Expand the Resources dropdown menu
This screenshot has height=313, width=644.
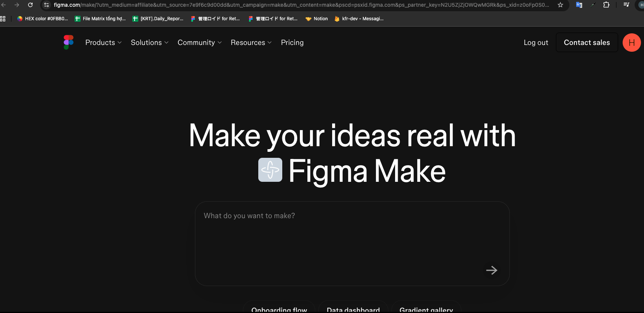pyautogui.click(x=251, y=43)
